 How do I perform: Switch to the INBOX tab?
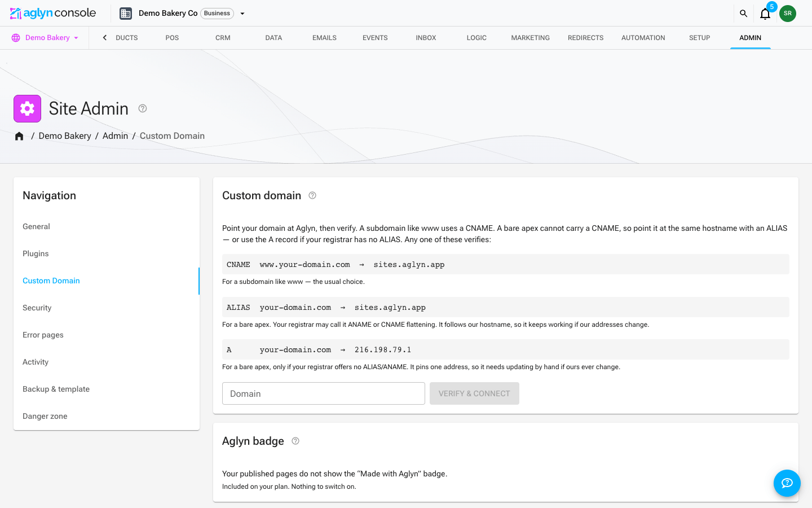(x=426, y=38)
